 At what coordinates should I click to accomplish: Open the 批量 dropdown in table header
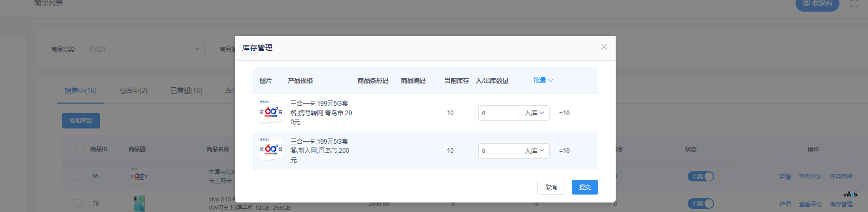(543, 80)
